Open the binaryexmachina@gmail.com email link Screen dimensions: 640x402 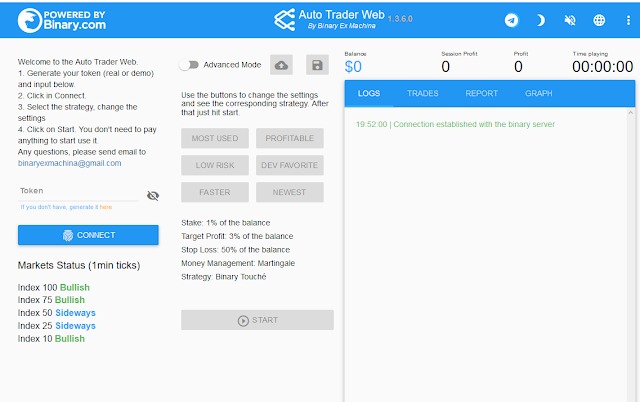point(69,163)
